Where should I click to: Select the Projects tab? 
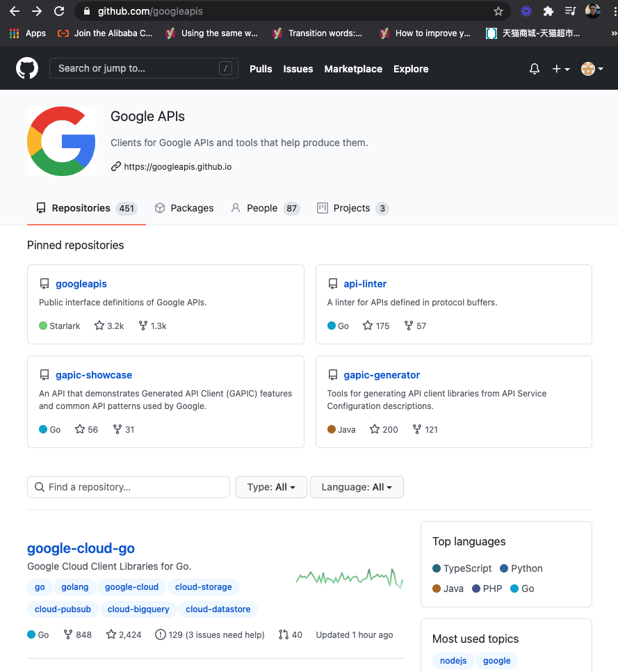coord(353,208)
